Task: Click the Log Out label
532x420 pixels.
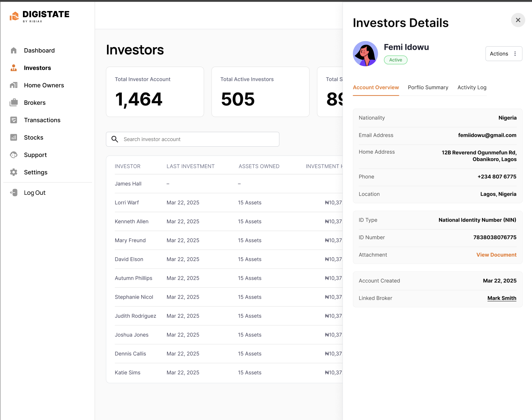Action: coord(35,193)
